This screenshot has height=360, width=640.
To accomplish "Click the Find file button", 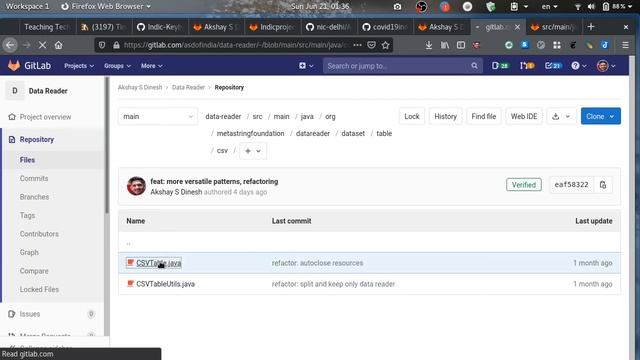I will pos(484,116).
